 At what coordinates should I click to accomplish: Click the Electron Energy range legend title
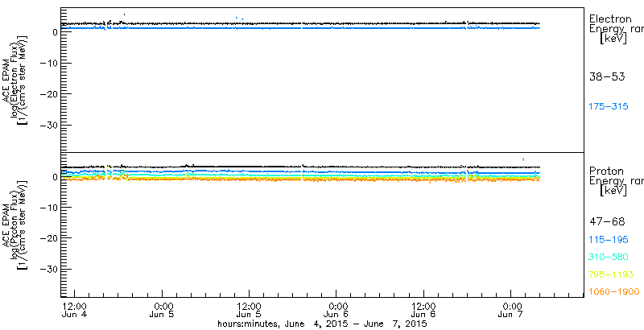(x=616, y=29)
